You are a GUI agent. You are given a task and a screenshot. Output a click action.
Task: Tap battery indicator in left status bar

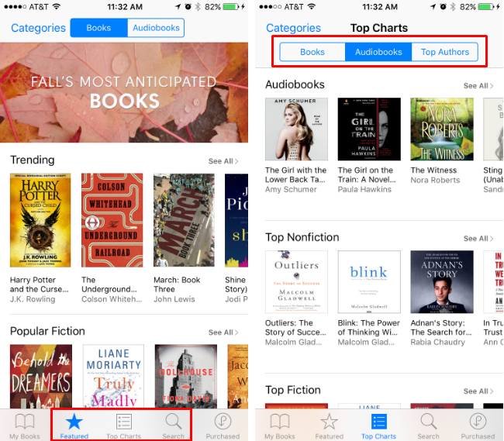pos(231,7)
